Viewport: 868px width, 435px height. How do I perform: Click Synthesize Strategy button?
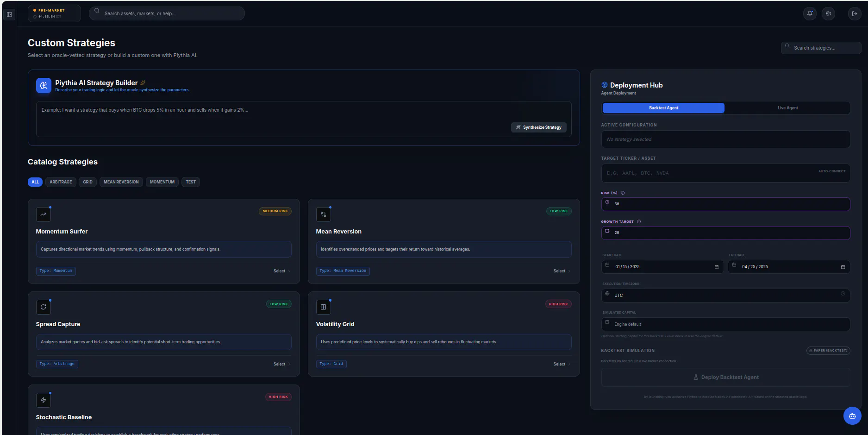click(x=539, y=127)
